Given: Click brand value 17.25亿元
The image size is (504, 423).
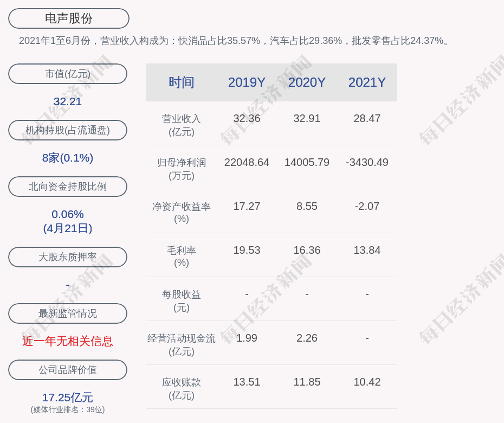Looking at the screenshot, I should tap(68, 398).
